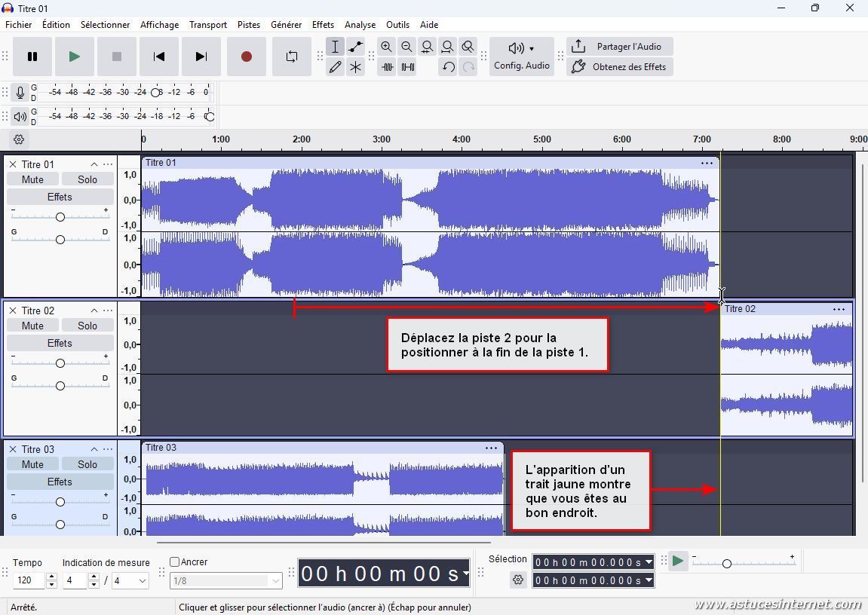Enable the Ancrer checkbox
Image resolution: width=868 pixels, height=615 pixels.
tap(175, 562)
